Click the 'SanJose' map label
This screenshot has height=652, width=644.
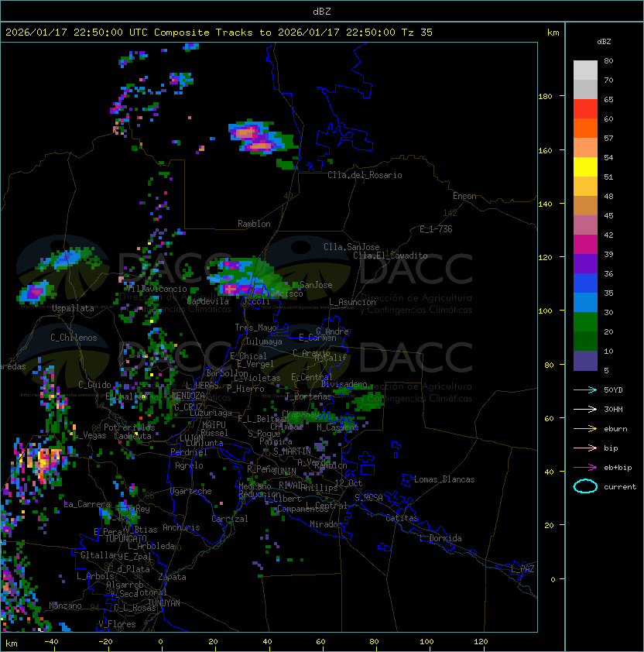[x=316, y=285]
